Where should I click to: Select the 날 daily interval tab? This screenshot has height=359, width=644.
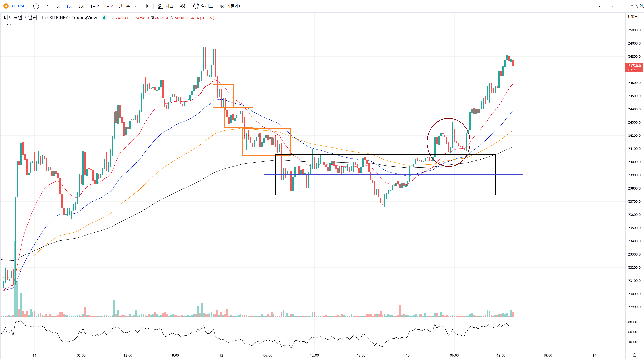point(120,6)
